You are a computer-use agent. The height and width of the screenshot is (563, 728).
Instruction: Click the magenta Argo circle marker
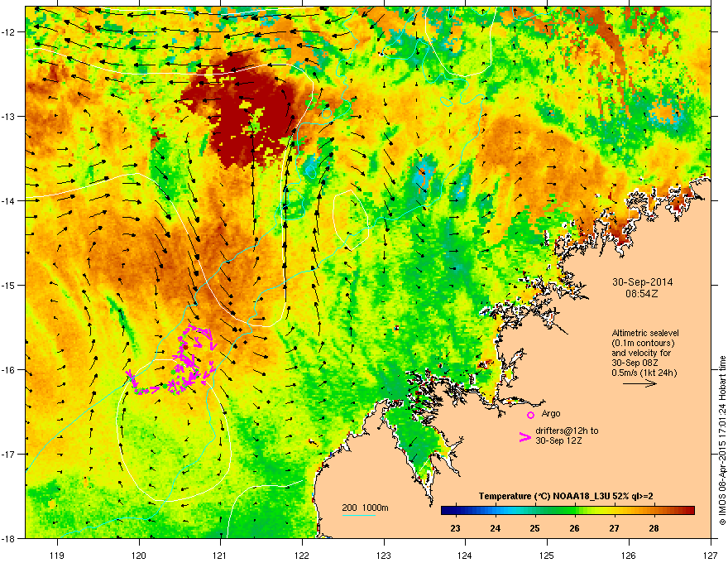click(530, 415)
